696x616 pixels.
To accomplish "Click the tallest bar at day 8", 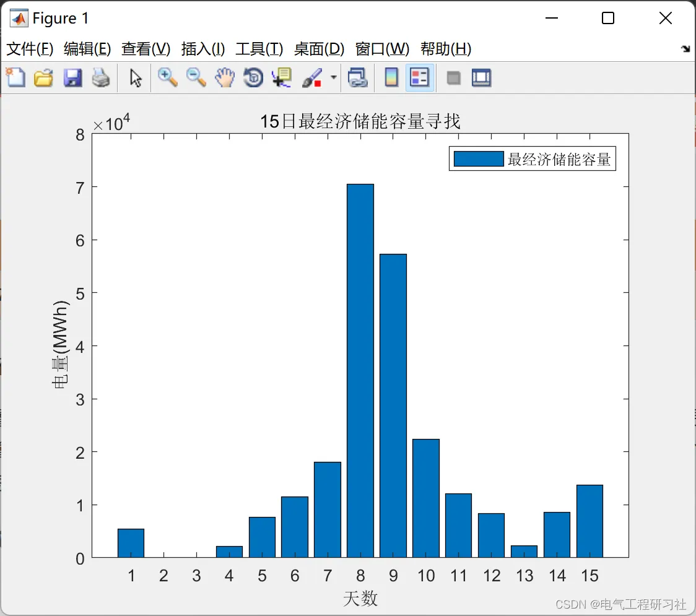I will 360,371.
